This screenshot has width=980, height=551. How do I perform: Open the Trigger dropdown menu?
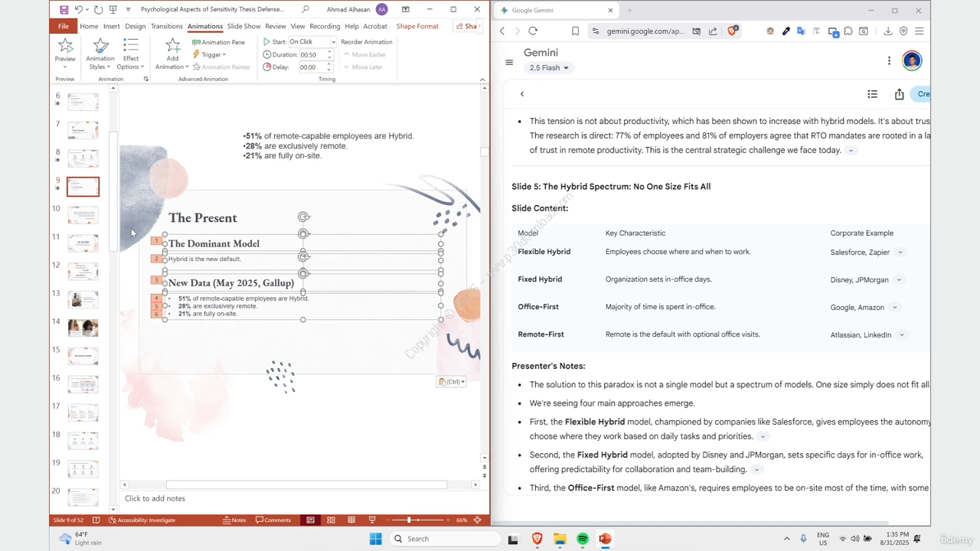coord(209,54)
